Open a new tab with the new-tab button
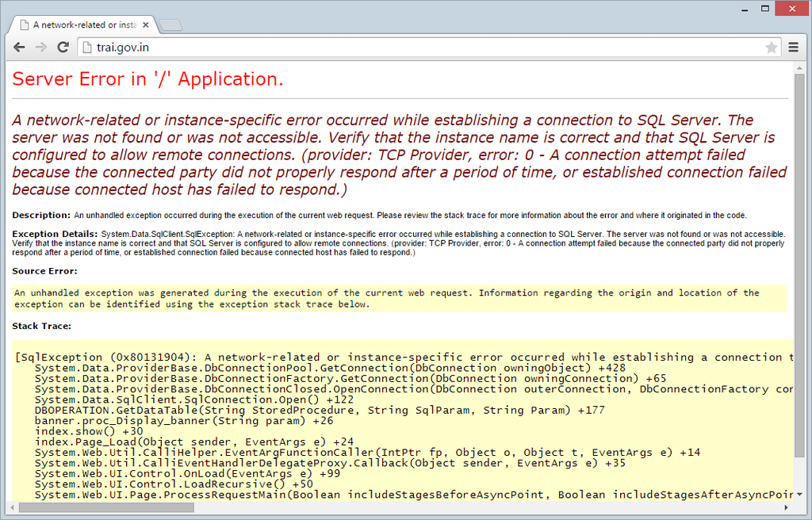This screenshot has height=520, width=812. click(x=170, y=25)
